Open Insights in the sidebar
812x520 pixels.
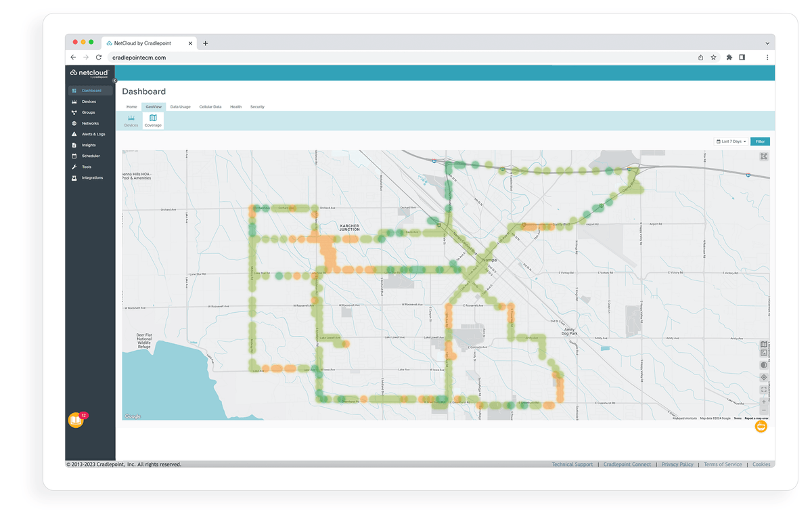pyautogui.click(x=90, y=145)
